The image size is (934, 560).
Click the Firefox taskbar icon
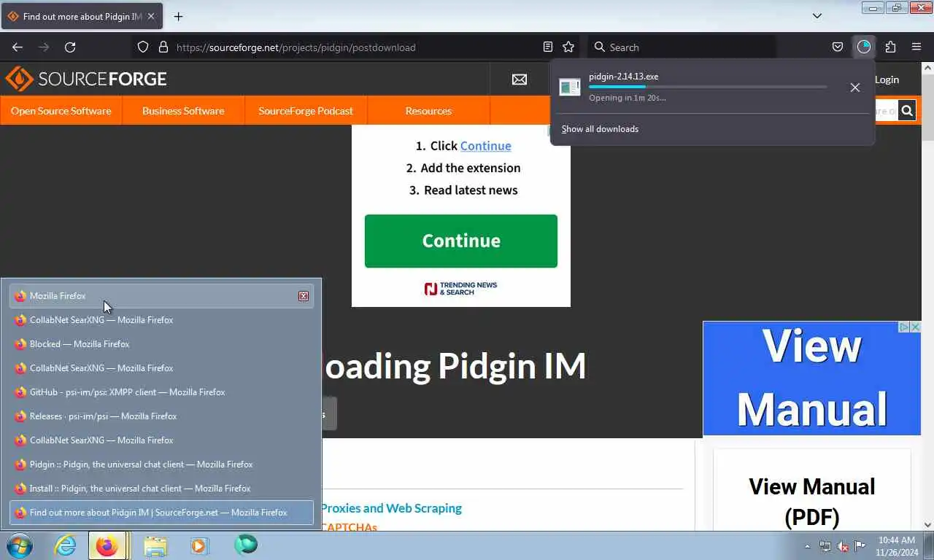coord(107,545)
